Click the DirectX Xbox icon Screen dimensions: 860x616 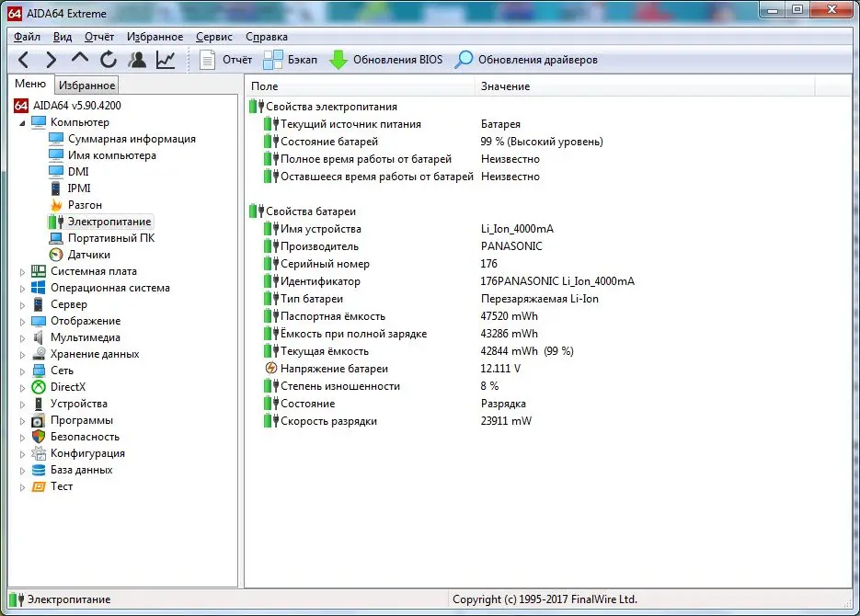39,387
